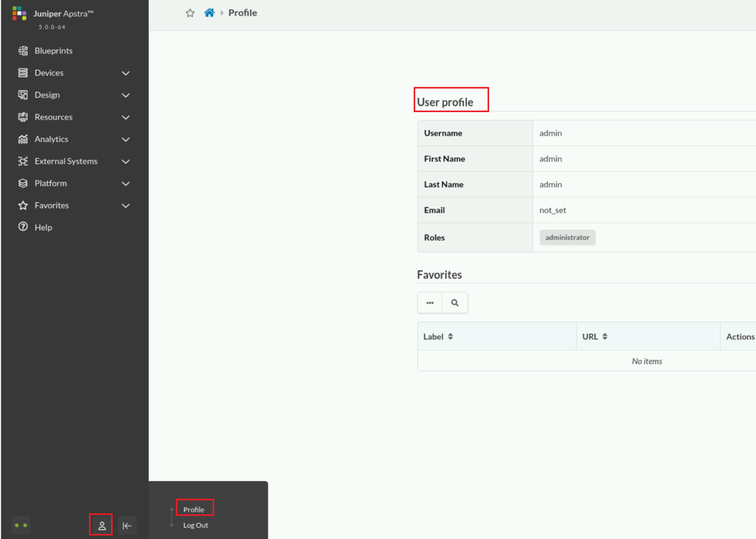The height and width of the screenshot is (539, 756).
Task: Click the Resources sidebar icon
Action: 23,117
